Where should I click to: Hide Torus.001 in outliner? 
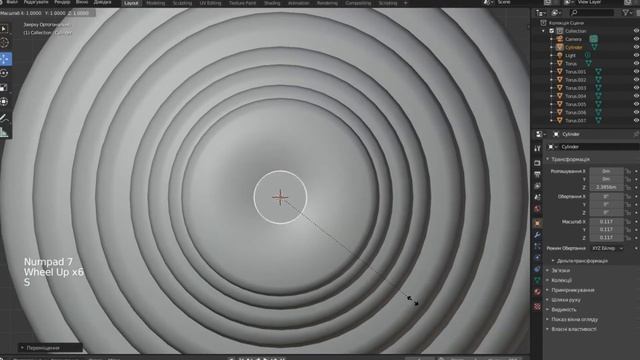(x=636, y=72)
